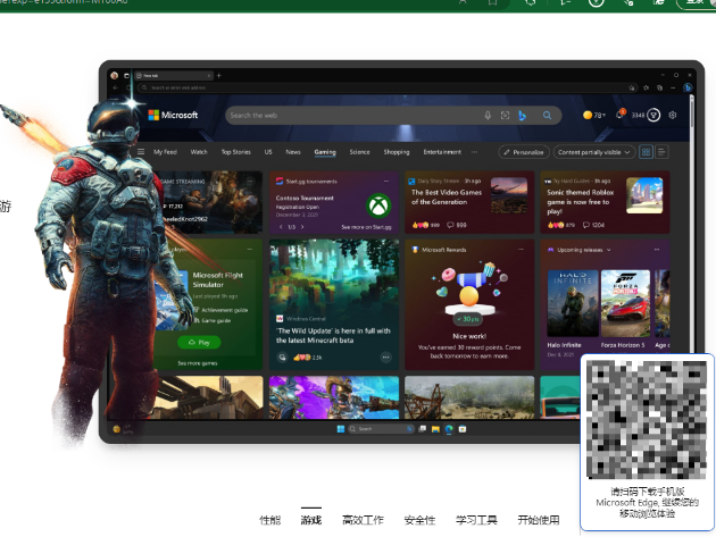
Task: Click the QR code for mobile Edge
Action: pos(646,419)
